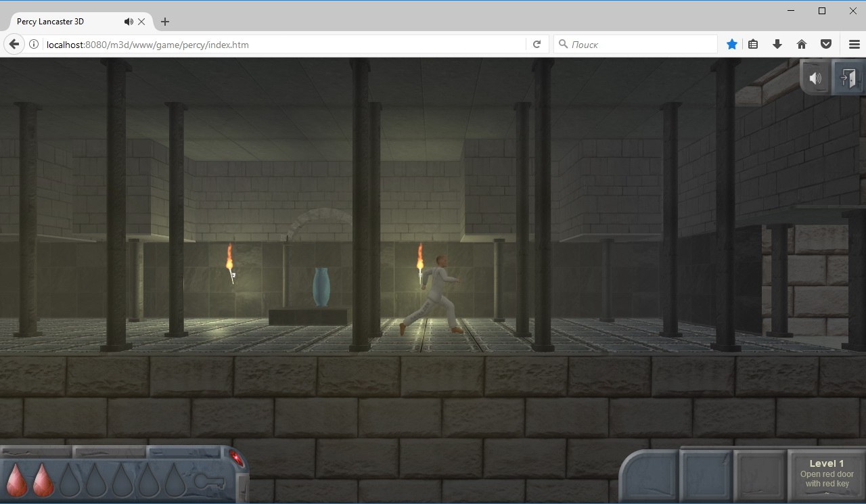Viewport: 866px width, 504px height.
Task: Save page to Pocket
Action: click(826, 45)
